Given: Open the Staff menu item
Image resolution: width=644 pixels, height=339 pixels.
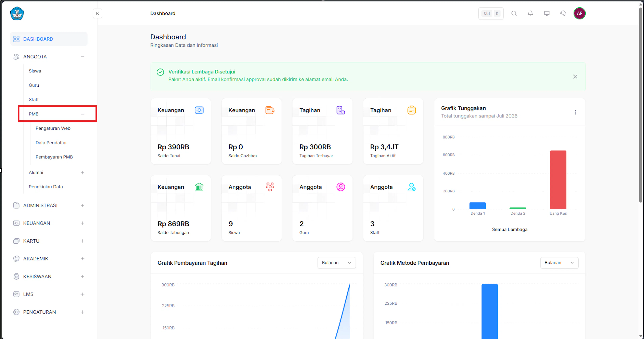Looking at the screenshot, I should pyautogui.click(x=34, y=100).
